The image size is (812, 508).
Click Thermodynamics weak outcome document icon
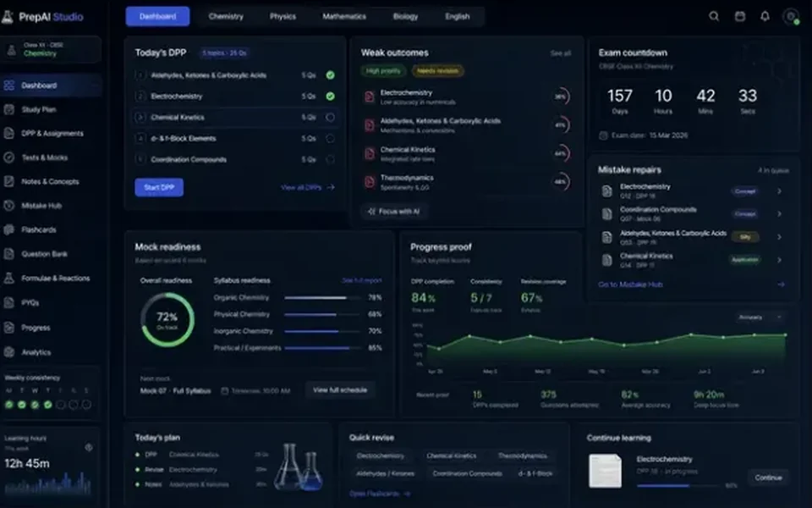[x=370, y=182]
